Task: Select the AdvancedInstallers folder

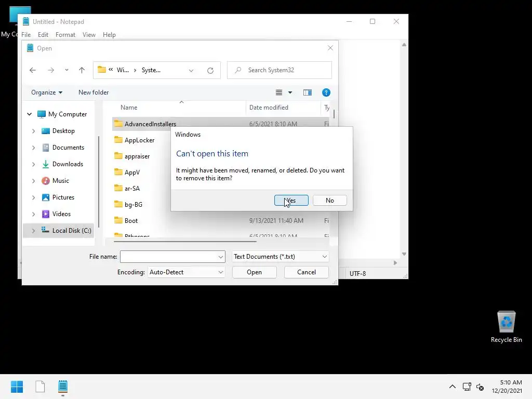Action: 150,124
